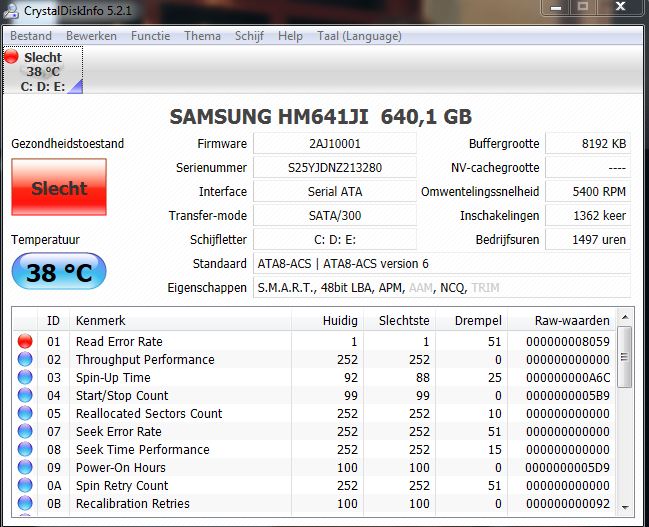Click raw value 000000000A6C
Image resolution: width=649 pixels, height=527 pixels.
pyautogui.click(x=568, y=377)
